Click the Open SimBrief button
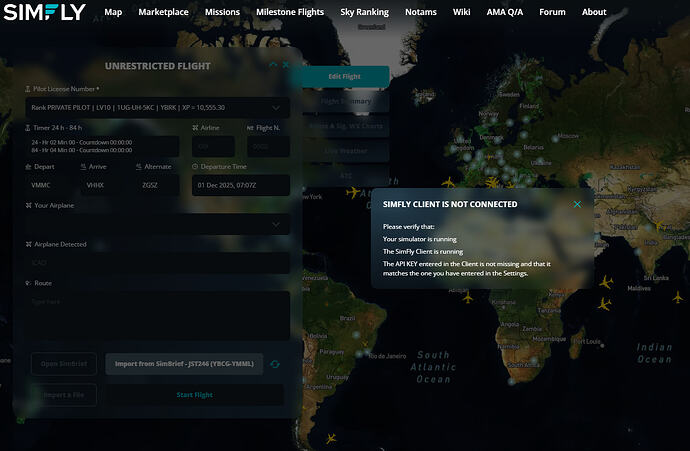Image resolution: width=690 pixels, height=451 pixels. tap(64, 365)
